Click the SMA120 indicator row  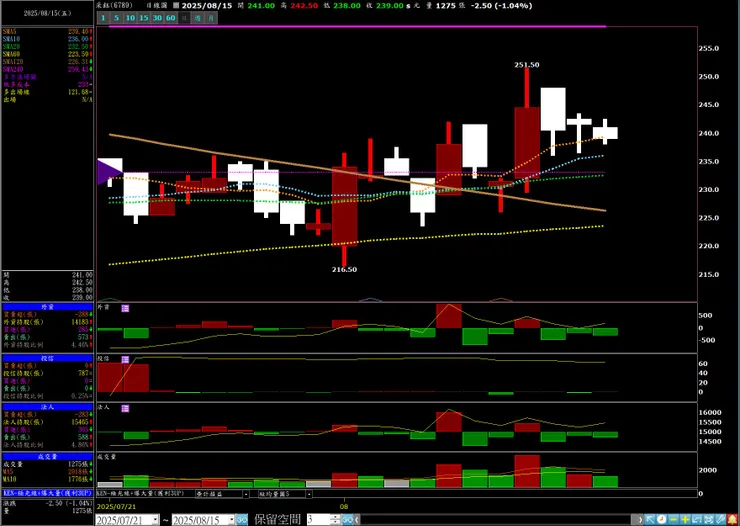pyautogui.click(x=47, y=62)
